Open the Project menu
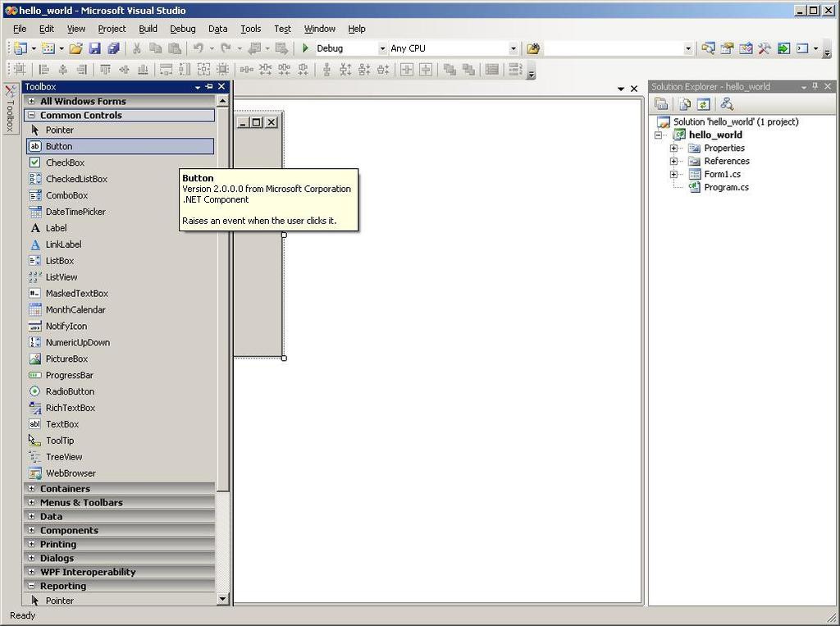 click(x=112, y=29)
